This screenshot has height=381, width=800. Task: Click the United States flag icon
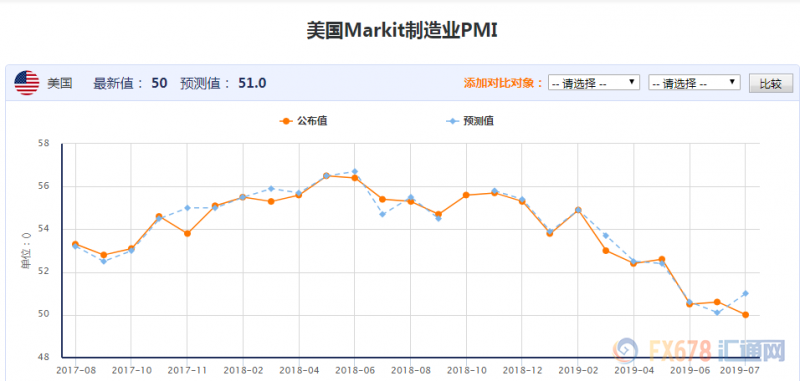tap(27, 83)
